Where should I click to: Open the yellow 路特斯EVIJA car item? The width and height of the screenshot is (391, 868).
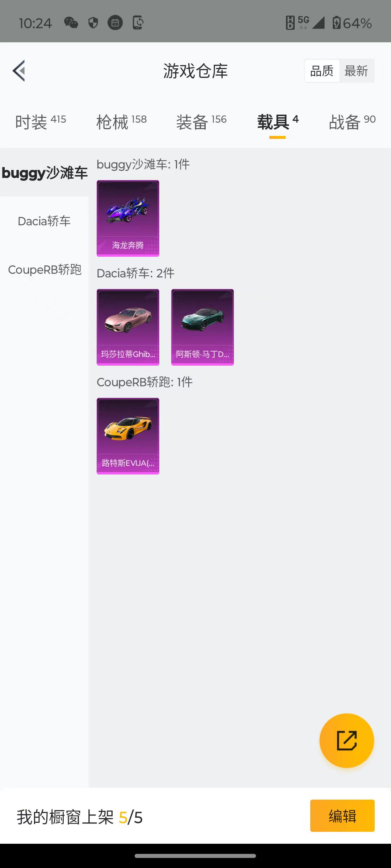tap(128, 436)
